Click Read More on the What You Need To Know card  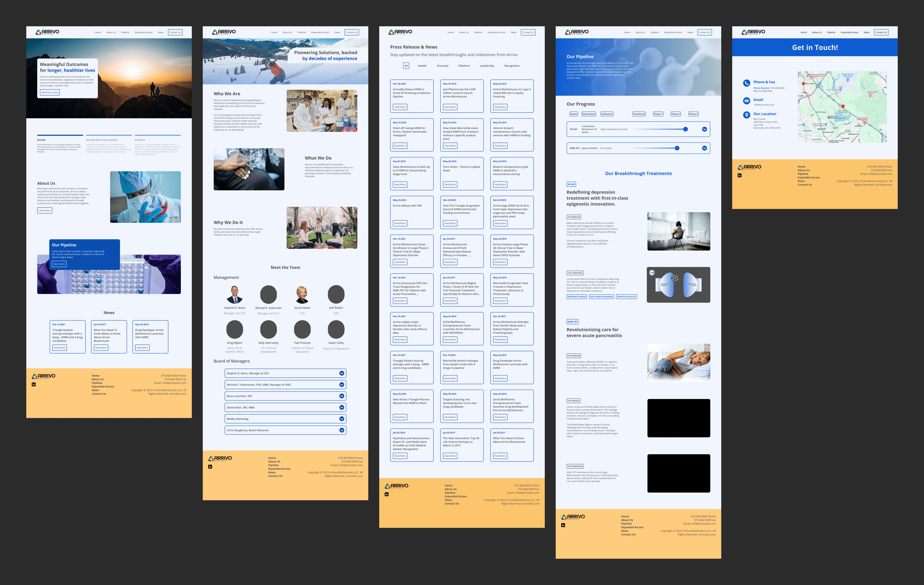[101, 348]
